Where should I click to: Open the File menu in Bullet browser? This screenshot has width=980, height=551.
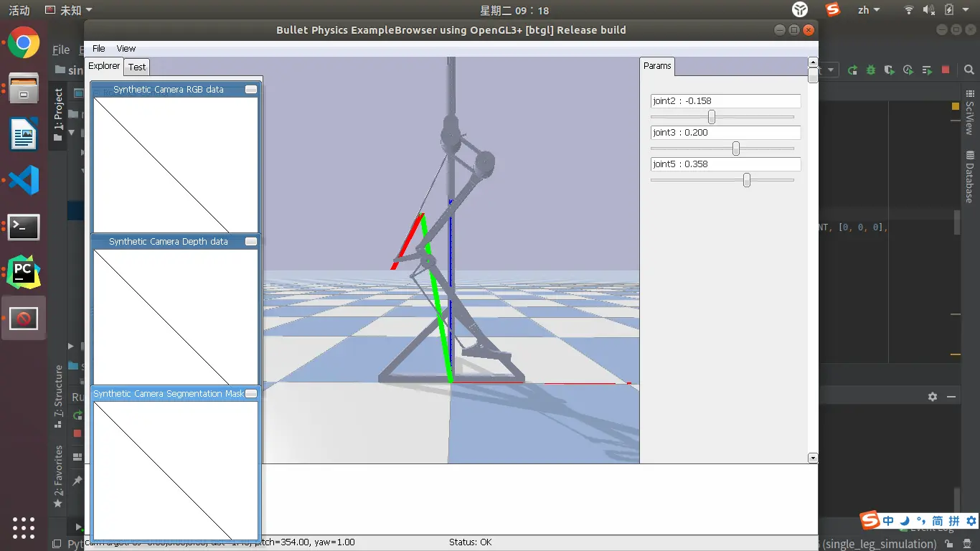click(x=99, y=48)
